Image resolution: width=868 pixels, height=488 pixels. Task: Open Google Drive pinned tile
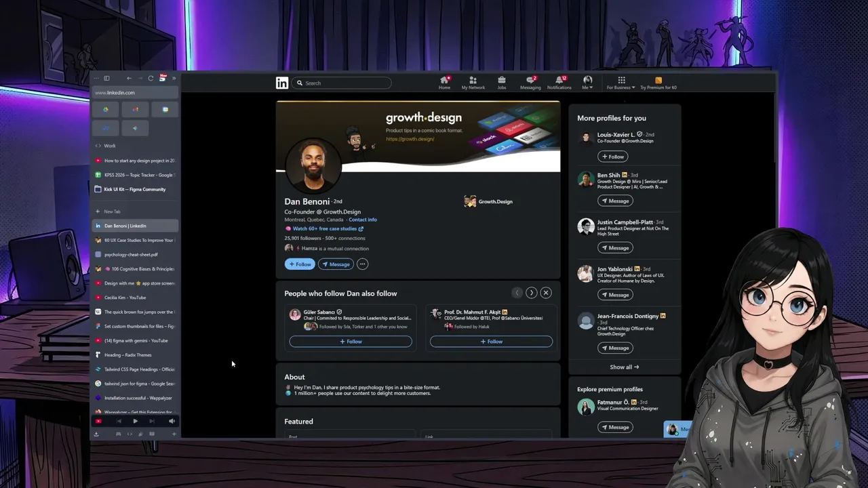[x=105, y=109]
